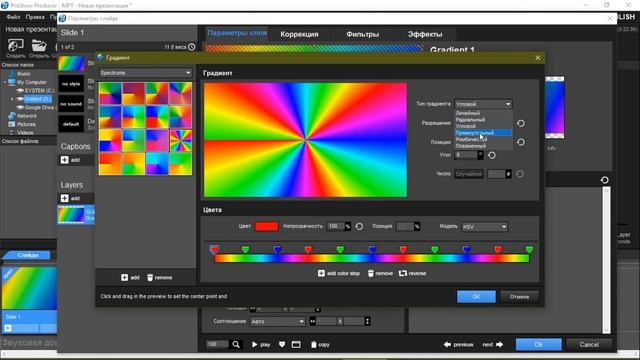
Task: Select the first green color stop
Action: click(245, 249)
